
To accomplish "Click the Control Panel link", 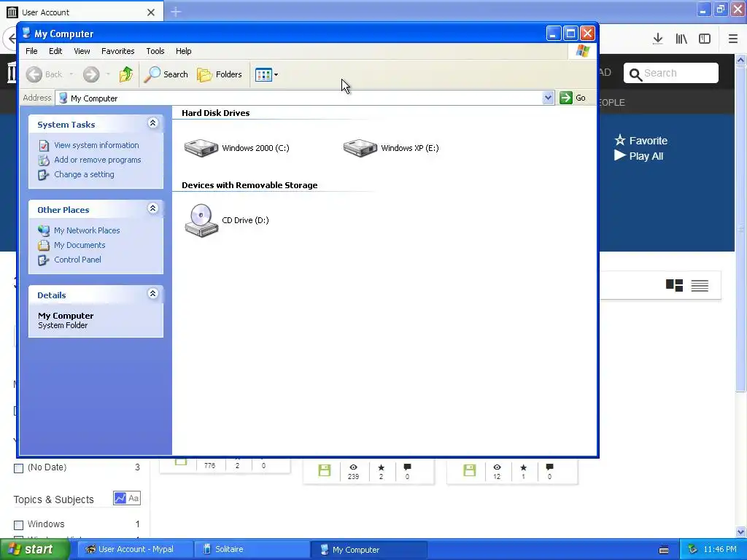I will (77, 260).
